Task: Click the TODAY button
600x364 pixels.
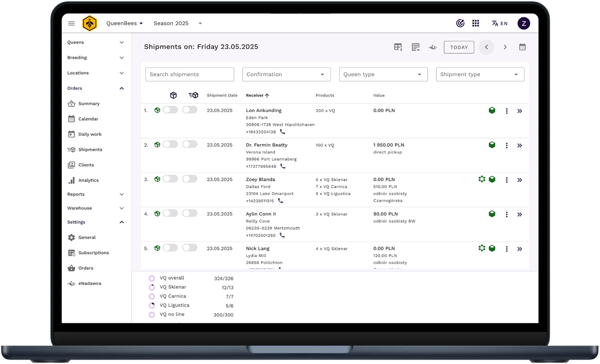Action: (459, 47)
